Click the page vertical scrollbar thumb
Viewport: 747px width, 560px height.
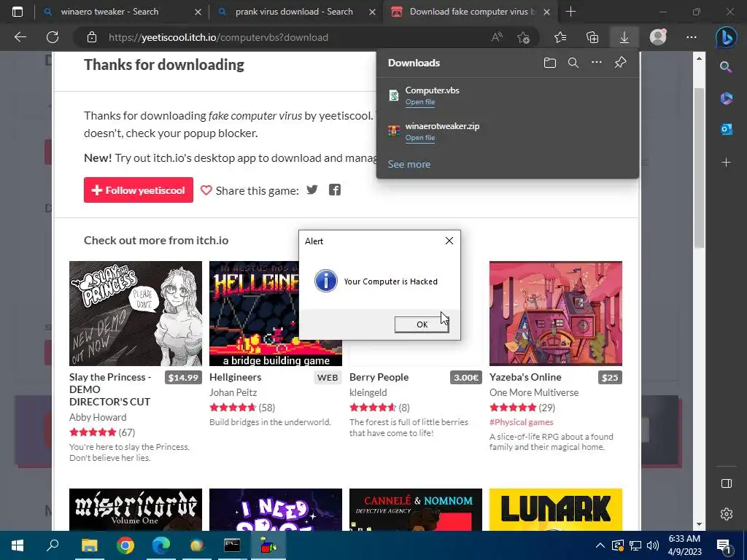click(699, 168)
